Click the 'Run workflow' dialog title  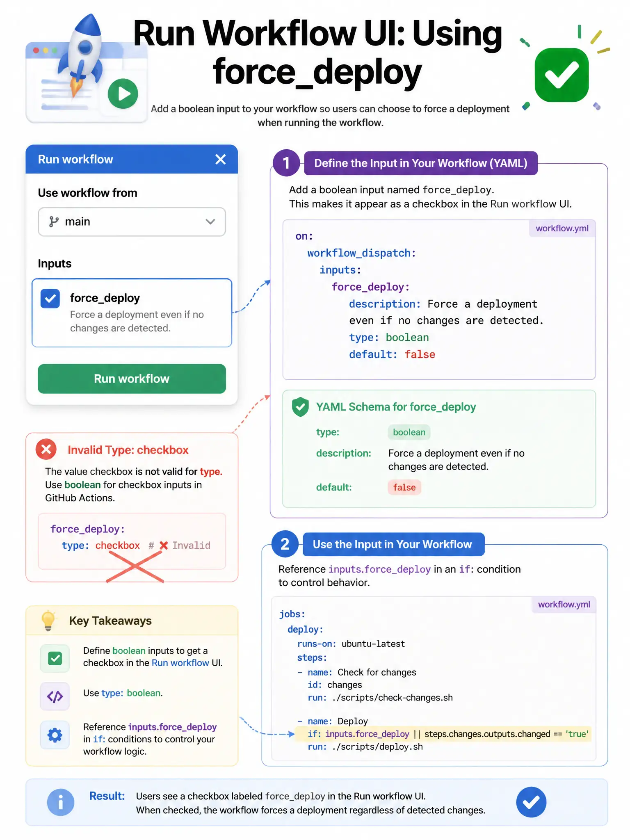[x=75, y=159]
